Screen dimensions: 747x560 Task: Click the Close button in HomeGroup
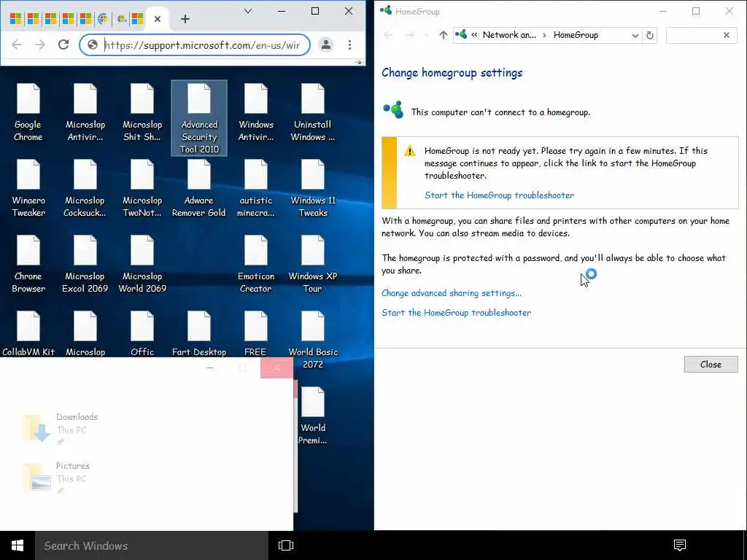[711, 365]
